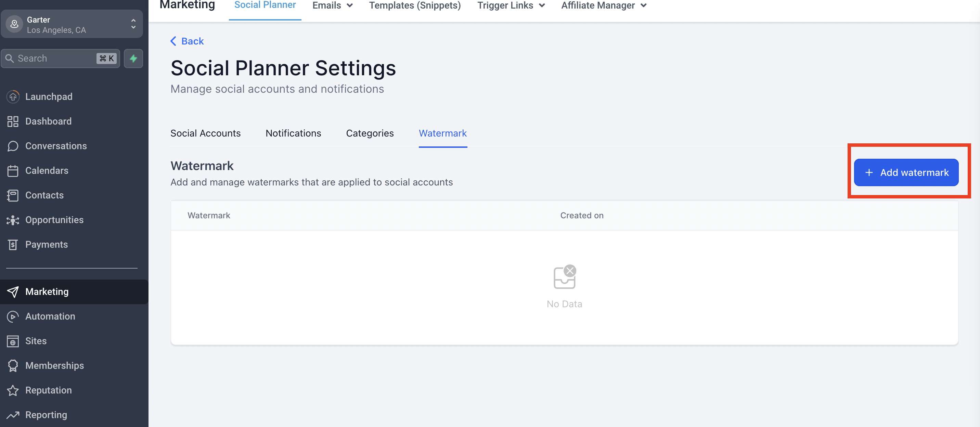Viewport: 980px width, 427px height.
Task: Click the Conversations chat bubble icon
Action: pyautogui.click(x=13, y=146)
